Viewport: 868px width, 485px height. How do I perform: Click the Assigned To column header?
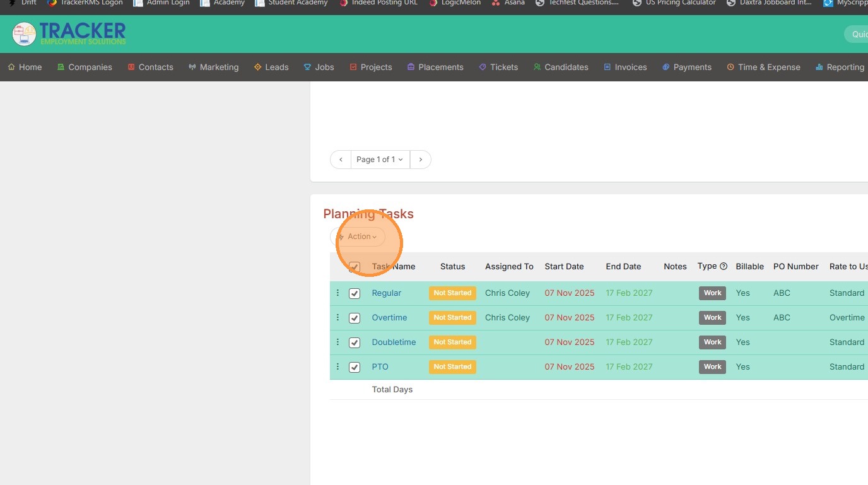tap(509, 266)
